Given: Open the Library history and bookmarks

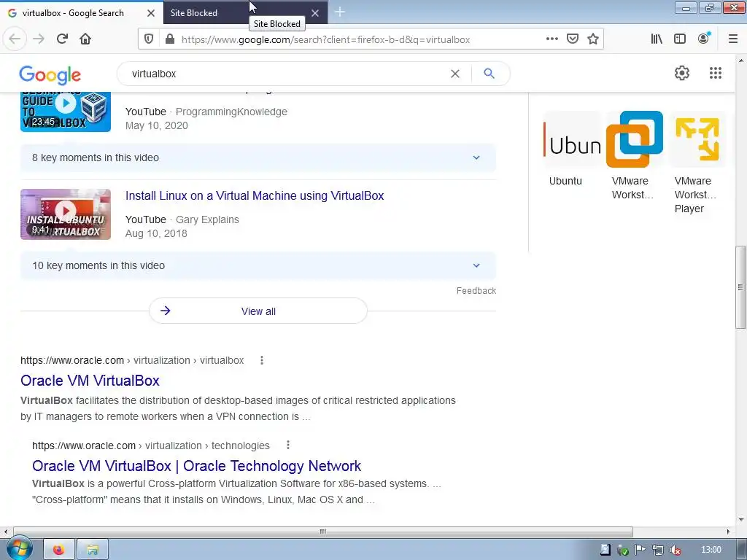Looking at the screenshot, I should point(657,39).
